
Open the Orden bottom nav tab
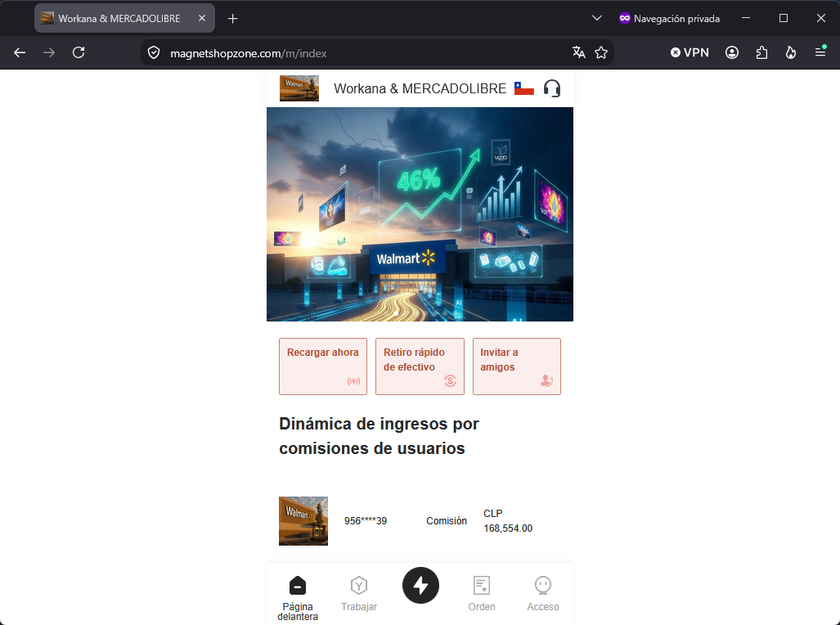[482, 594]
